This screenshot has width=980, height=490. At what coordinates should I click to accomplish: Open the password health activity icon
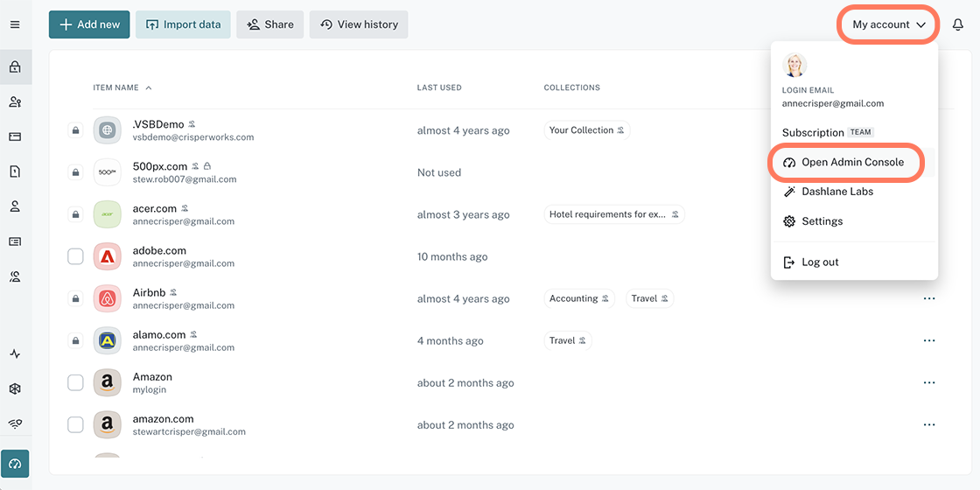tap(15, 354)
